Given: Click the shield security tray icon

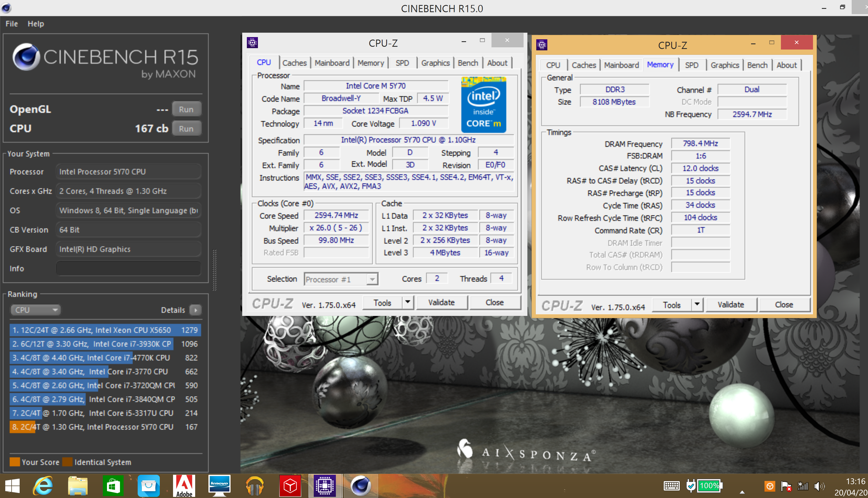Looking at the screenshot, I should coord(691,486).
